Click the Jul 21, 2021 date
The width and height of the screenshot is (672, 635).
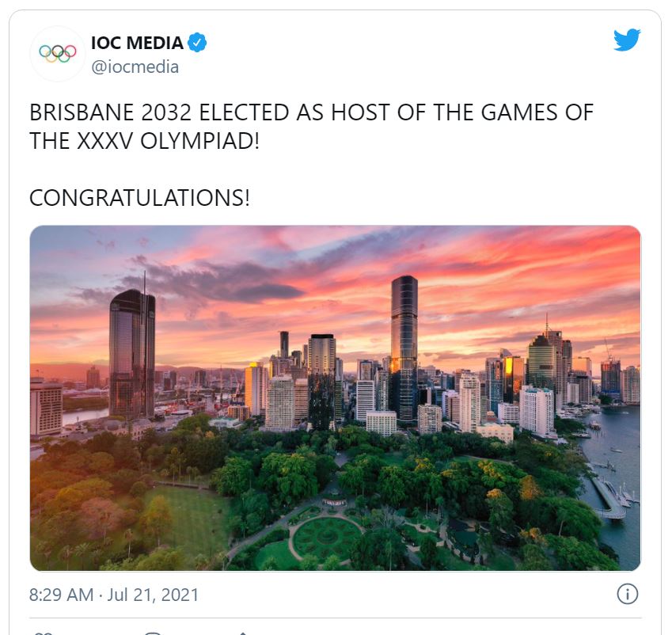pyautogui.click(x=153, y=595)
